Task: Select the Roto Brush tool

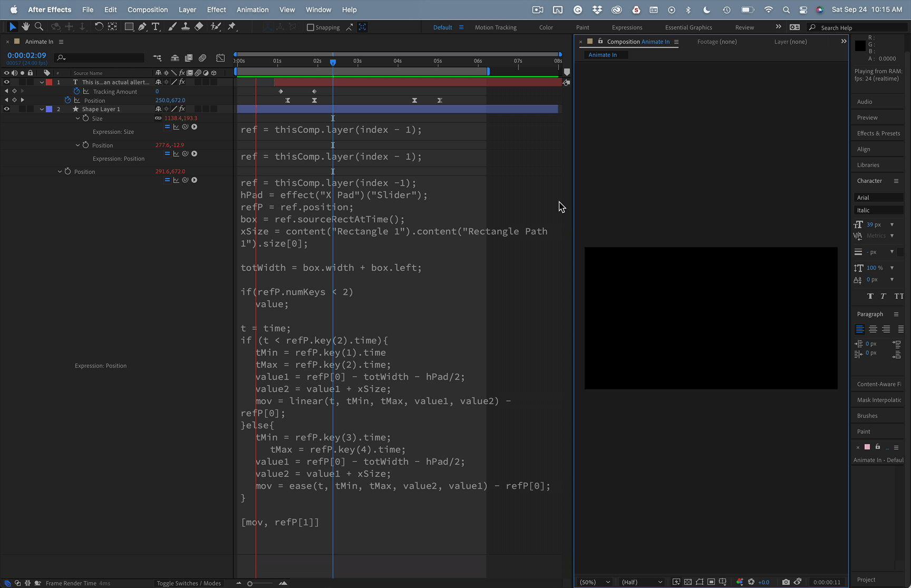Action: (x=216, y=26)
